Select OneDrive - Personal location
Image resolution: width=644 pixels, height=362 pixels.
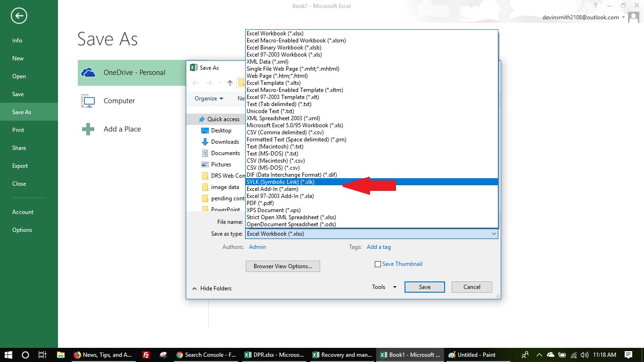point(132,73)
